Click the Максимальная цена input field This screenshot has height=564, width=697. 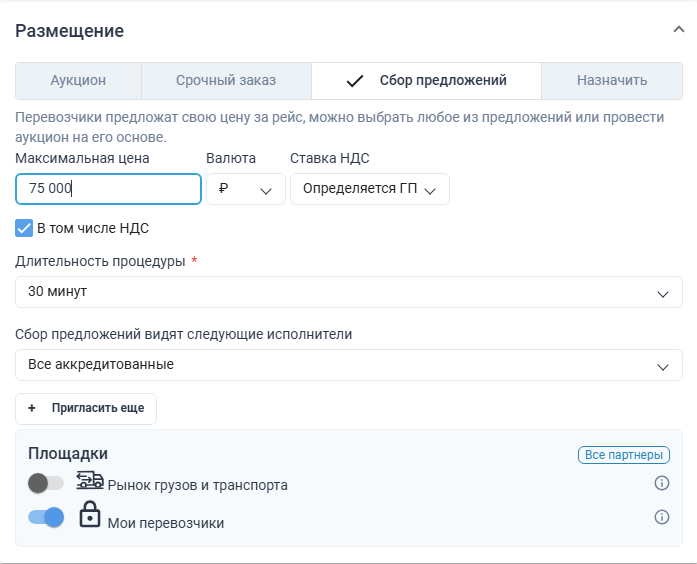point(108,189)
